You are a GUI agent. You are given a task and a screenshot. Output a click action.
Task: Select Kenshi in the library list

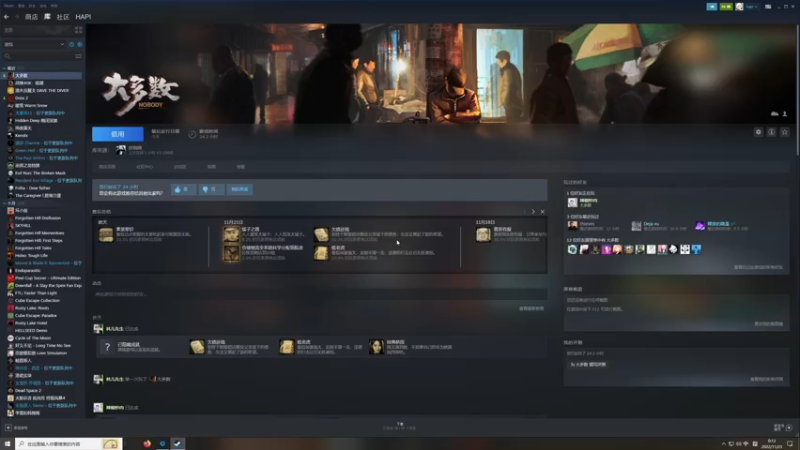tap(21, 136)
